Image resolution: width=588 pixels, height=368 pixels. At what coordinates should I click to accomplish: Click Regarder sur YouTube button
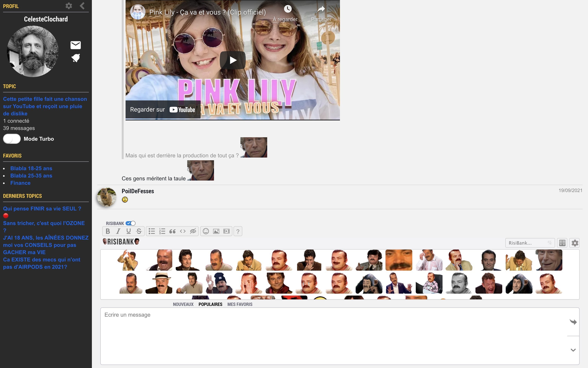point(163,109)
